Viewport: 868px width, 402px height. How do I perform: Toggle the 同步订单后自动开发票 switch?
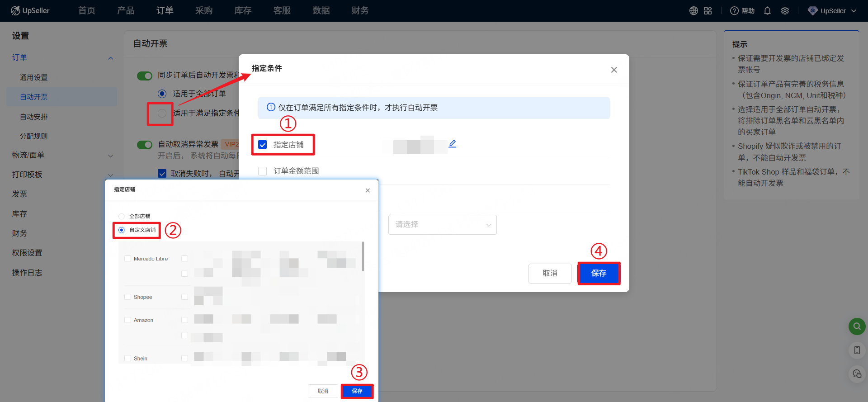[145, 76]
